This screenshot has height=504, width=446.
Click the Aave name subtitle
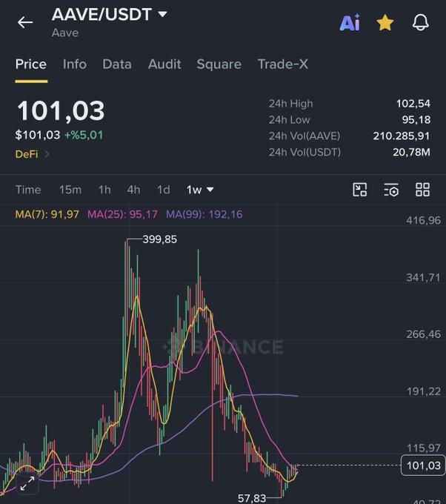pos(65,33)
